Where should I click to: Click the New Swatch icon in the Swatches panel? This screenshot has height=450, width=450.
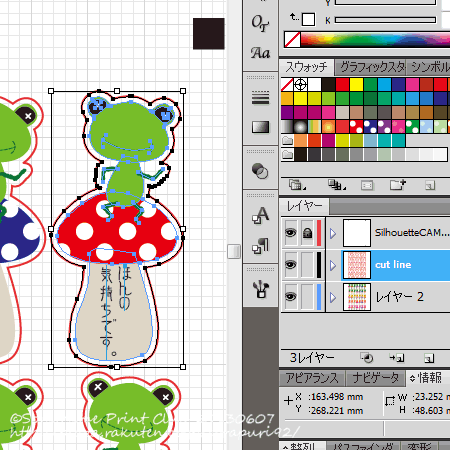(430, 185)
